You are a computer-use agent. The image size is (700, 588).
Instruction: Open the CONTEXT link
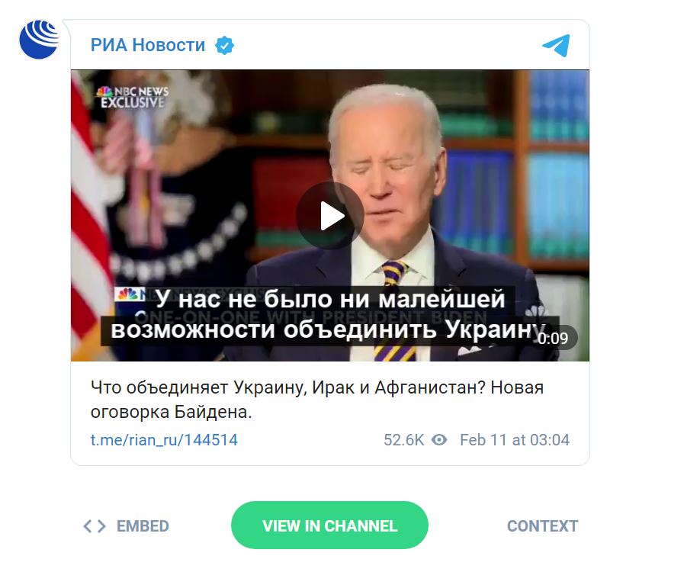point(542,526)
